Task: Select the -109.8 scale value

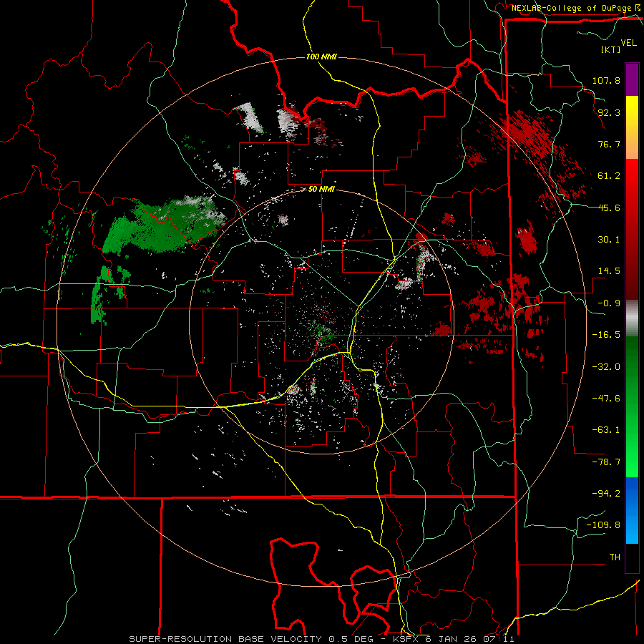Action: coord(603,525)
